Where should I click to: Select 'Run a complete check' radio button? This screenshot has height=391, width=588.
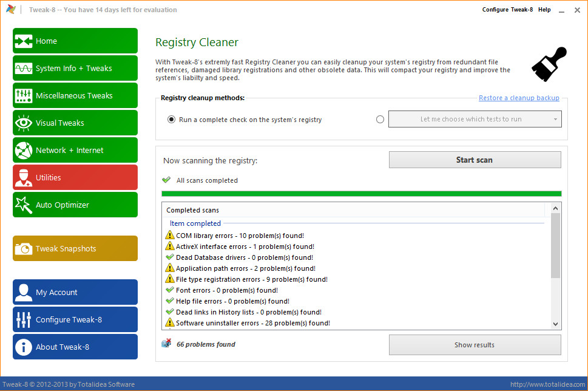click(171, 120)
